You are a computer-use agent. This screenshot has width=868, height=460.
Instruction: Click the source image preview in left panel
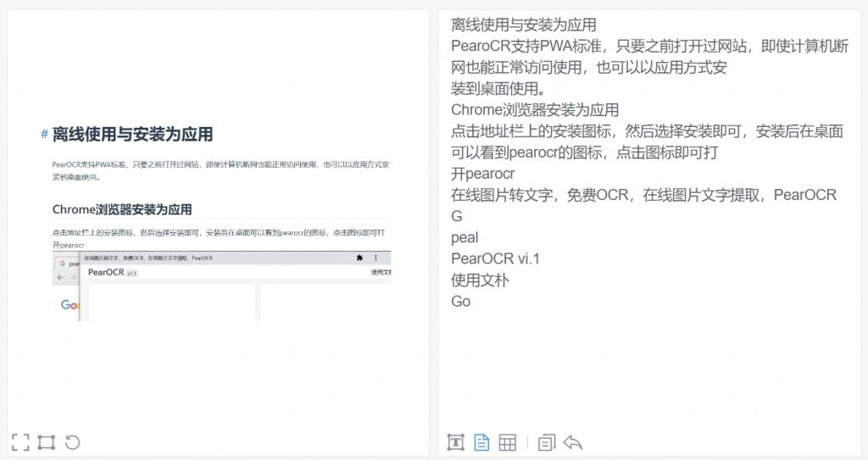pos(216,224)
